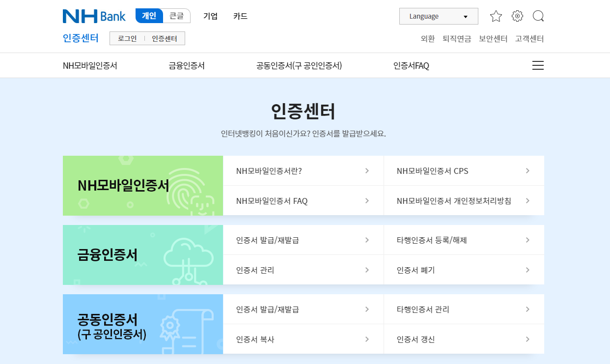The width and height of the screenshot is (610, 364).
Task: Open the hamburger full menu icon
Action: [x=538, y=65]
